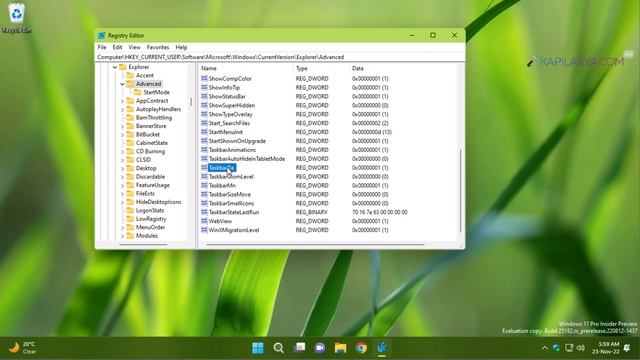Click the WebView value icon

coord(204,221)
